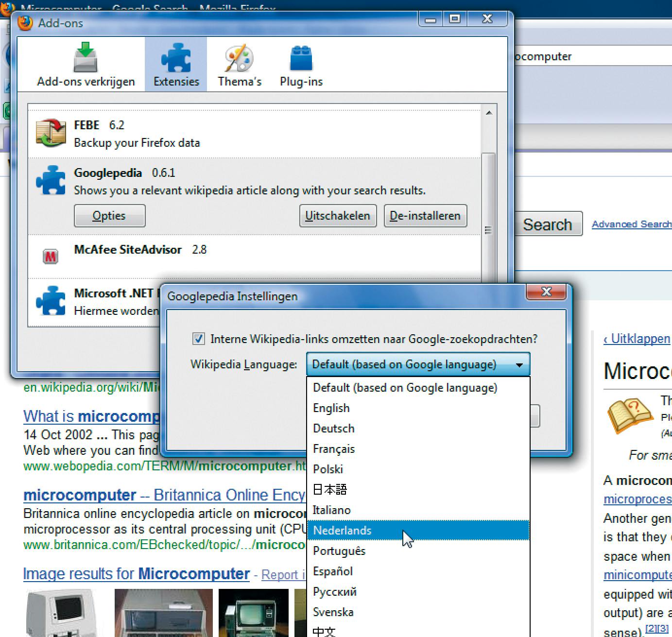This screenshot has height=637, width=672.
Task: Click the book with question mark icon
Action: point(630,415)
